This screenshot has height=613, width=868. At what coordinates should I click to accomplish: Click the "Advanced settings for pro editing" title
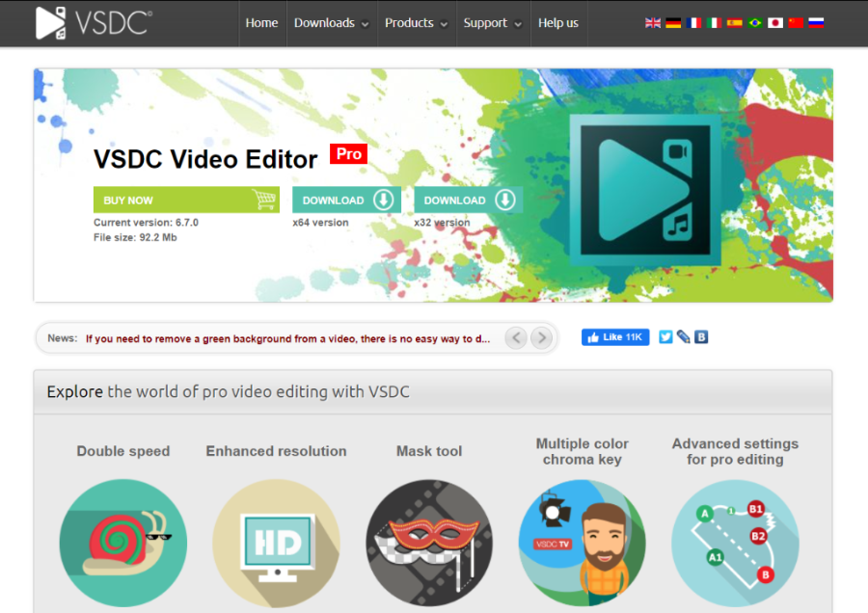735,451
